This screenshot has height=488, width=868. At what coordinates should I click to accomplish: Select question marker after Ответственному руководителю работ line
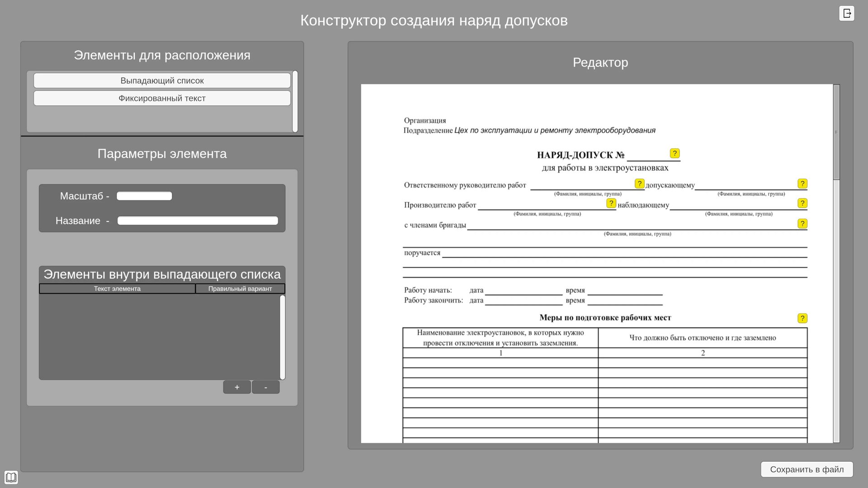(x=639, y=183)
